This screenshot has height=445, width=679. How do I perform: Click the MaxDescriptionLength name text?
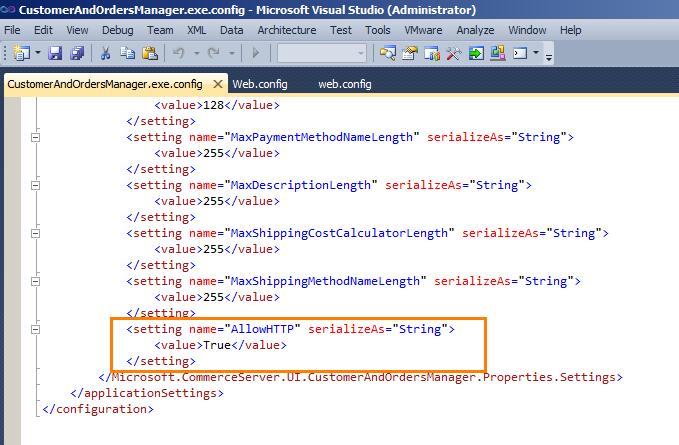[301, 185]
